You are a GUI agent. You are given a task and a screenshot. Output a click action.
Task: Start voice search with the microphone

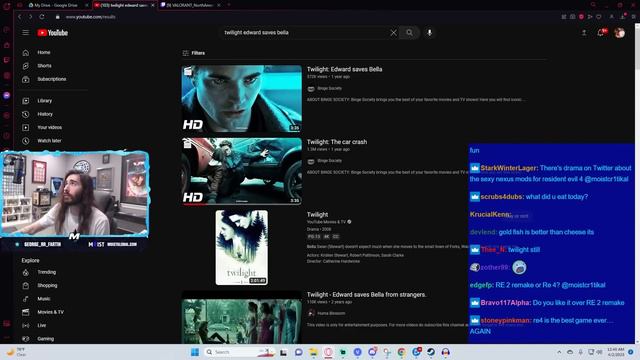tap(429, 33)
